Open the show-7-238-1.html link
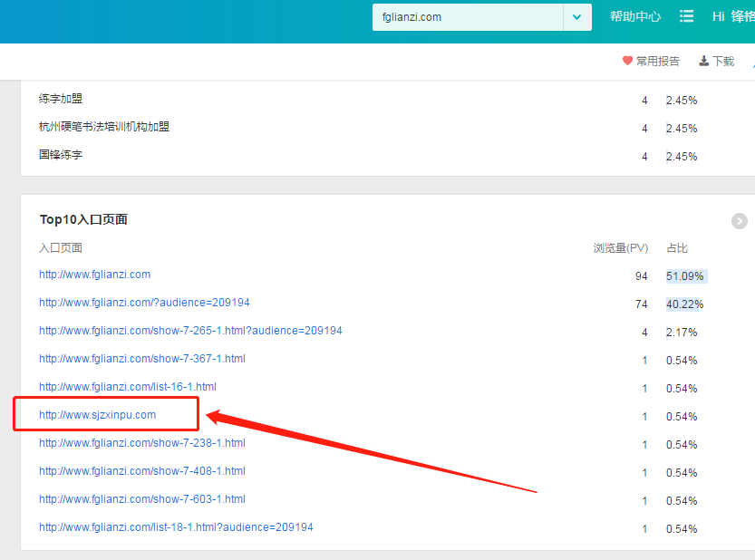The height and width of the screenshot is (560, 755). click(141, 443)
